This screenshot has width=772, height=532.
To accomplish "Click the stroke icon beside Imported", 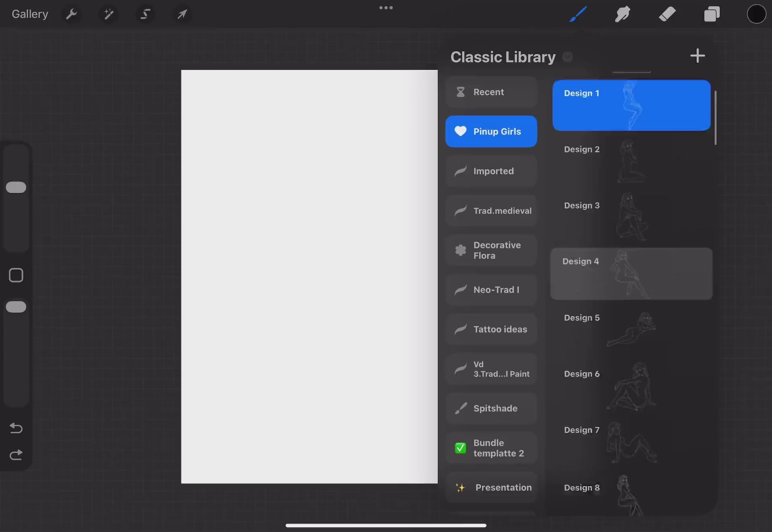I will [460, 171].
